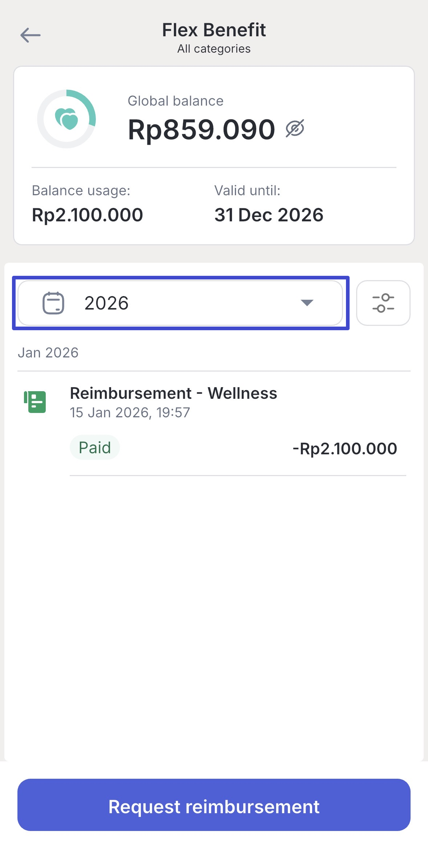Tap the Paid status badge
The height and width of the screenshot is (868, 428).
coord(95,447)
